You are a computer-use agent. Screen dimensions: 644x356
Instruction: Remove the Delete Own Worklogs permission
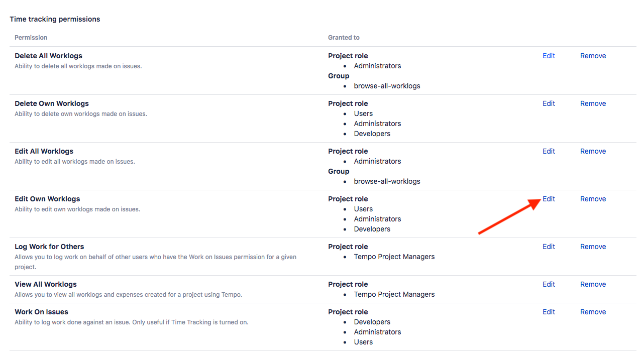[x=593, y=103]
